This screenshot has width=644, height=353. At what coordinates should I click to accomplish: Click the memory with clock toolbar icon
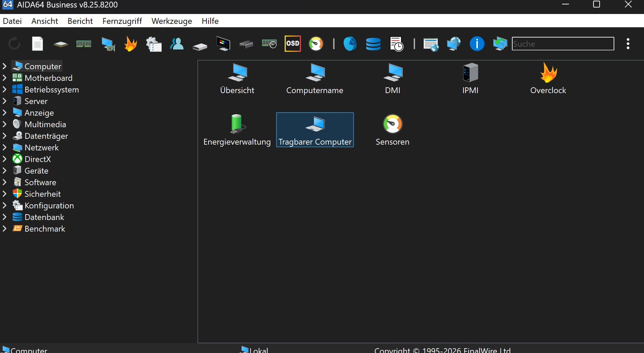[x=270, y=44]
